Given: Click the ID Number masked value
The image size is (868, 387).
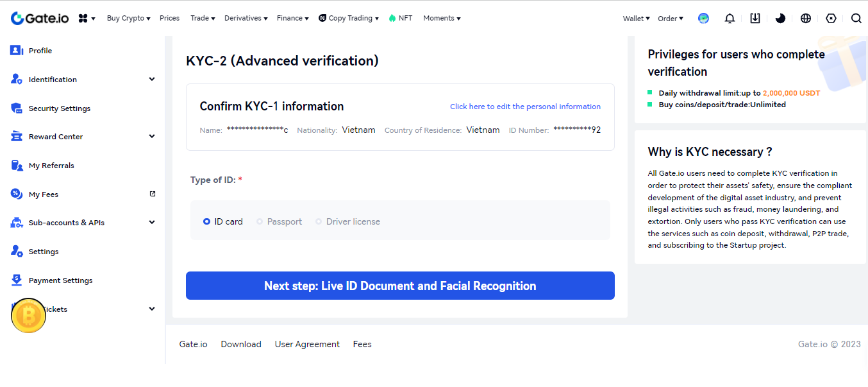Looking at the screenshot, I should click(577, 130).
